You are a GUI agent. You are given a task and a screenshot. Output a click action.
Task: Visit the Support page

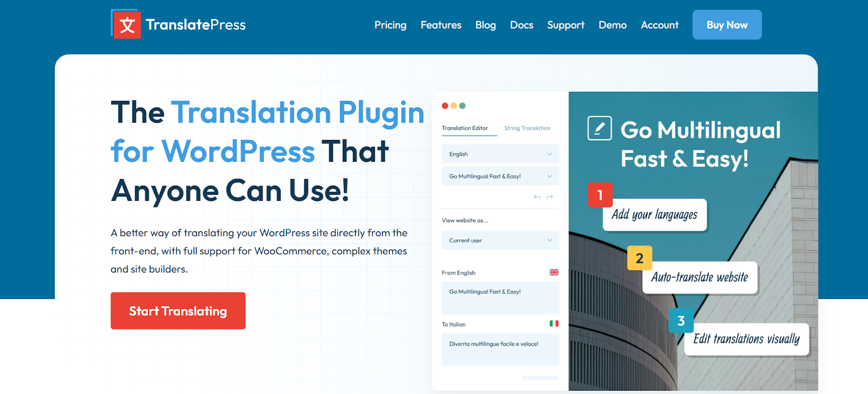pyautogui.click(x=565, y=25)
